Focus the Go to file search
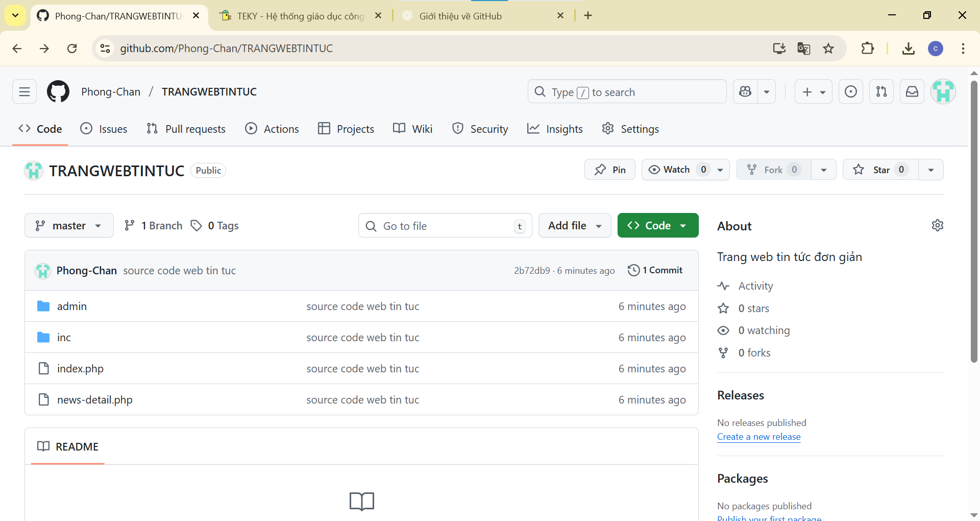 click(x=445, y=225)
